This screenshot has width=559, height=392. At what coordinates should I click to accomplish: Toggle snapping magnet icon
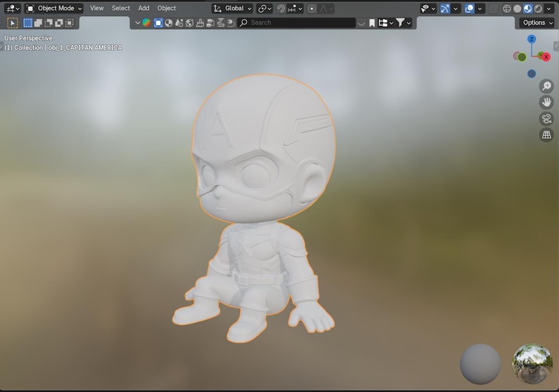pyautogui.click(x=281, y=8)
